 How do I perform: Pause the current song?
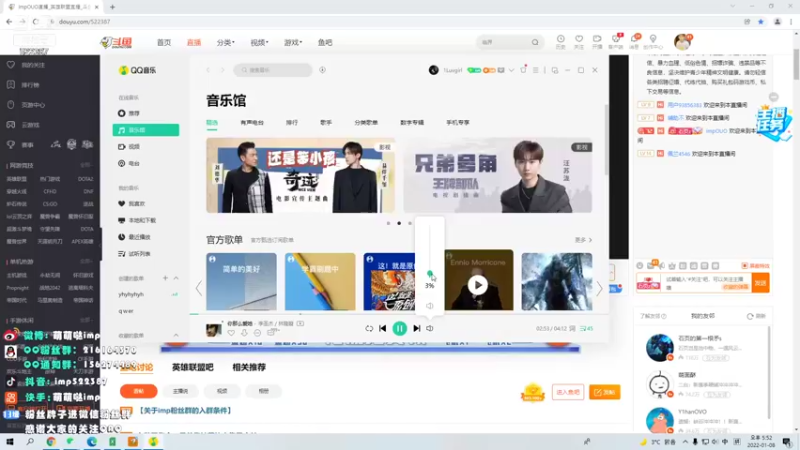point(399,329)
